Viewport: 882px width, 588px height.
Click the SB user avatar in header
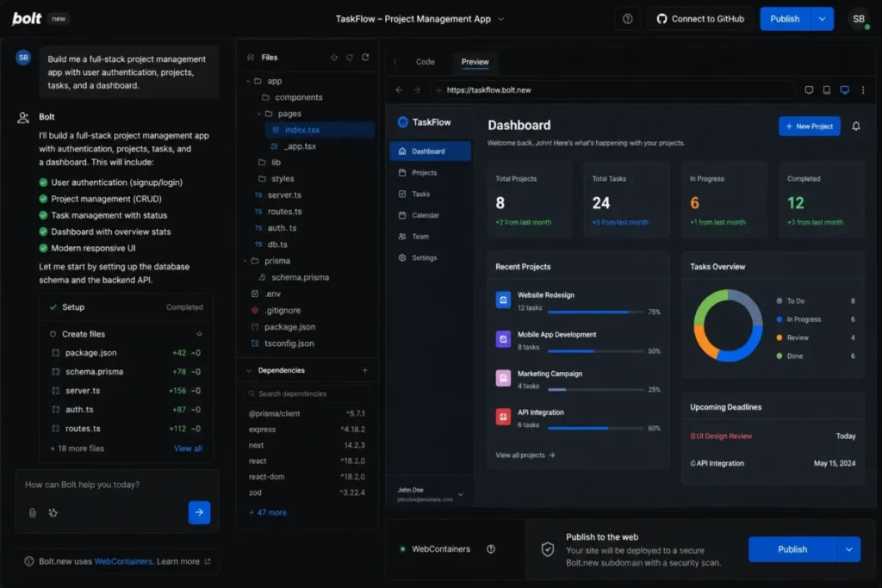[859, 19]
